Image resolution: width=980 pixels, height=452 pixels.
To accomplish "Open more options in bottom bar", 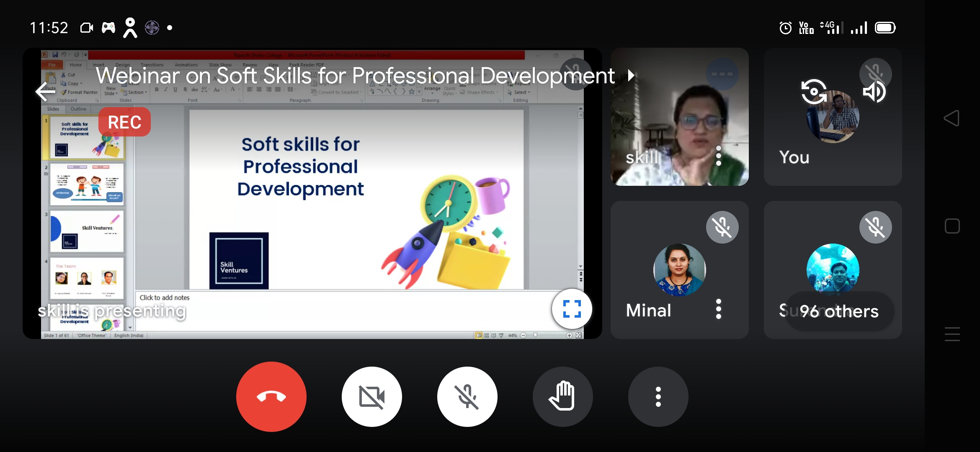I will 658,396.
